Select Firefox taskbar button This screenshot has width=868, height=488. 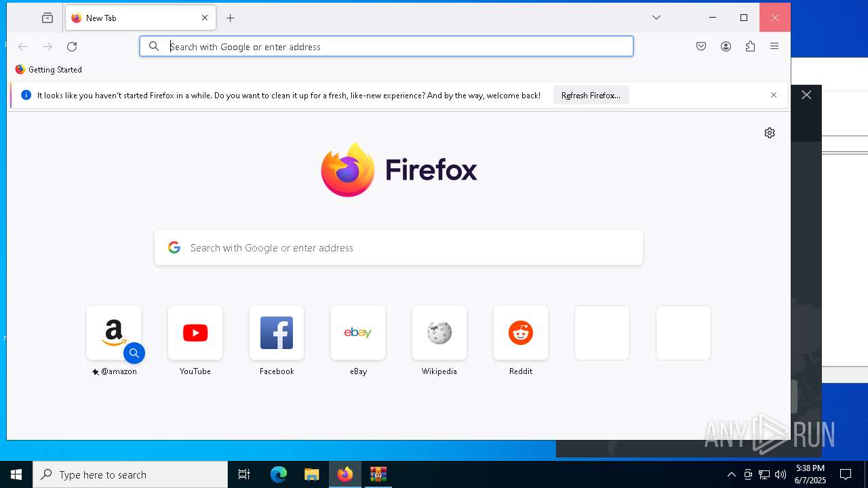coord(344,474)
